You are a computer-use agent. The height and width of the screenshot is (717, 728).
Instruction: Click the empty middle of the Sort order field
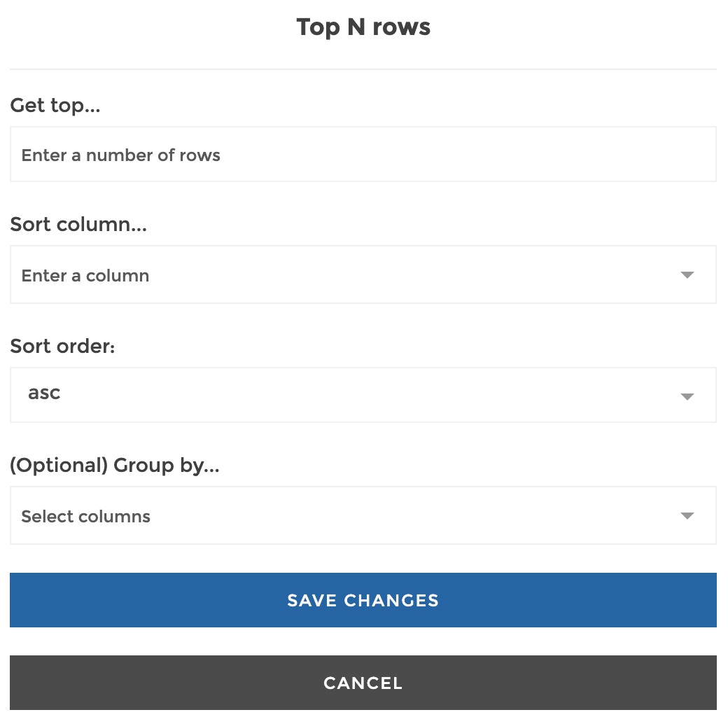coord(363,395)
